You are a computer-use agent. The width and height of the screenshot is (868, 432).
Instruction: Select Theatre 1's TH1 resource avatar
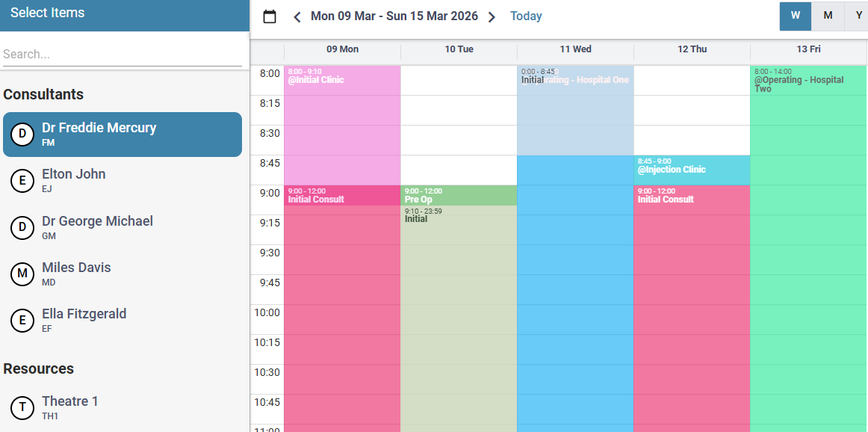(22, 408)
